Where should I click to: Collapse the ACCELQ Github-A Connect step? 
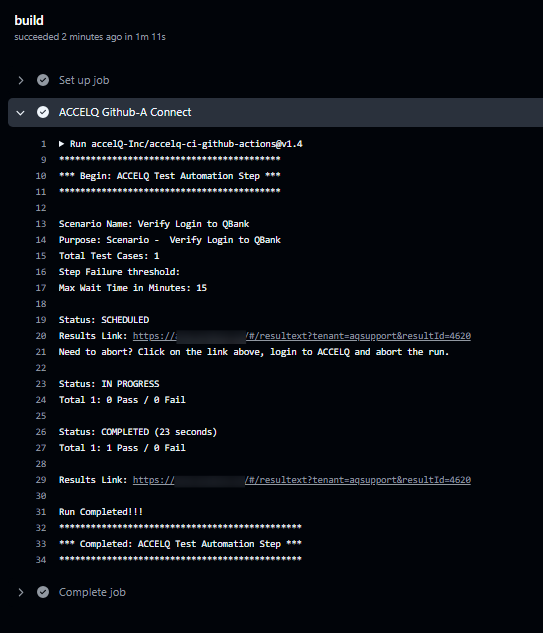tap(21, 113)
